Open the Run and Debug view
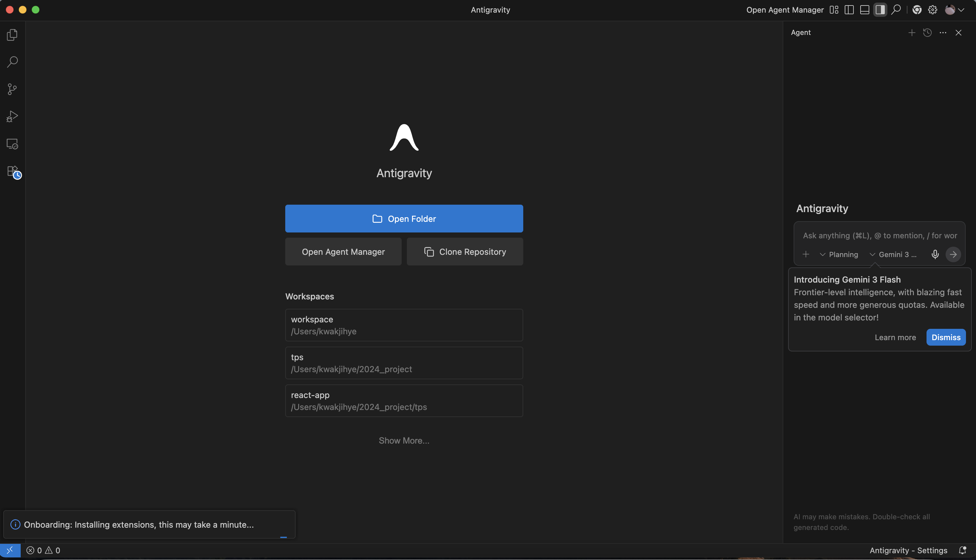Viewport: 976px width, 560px height. point(12,116)
